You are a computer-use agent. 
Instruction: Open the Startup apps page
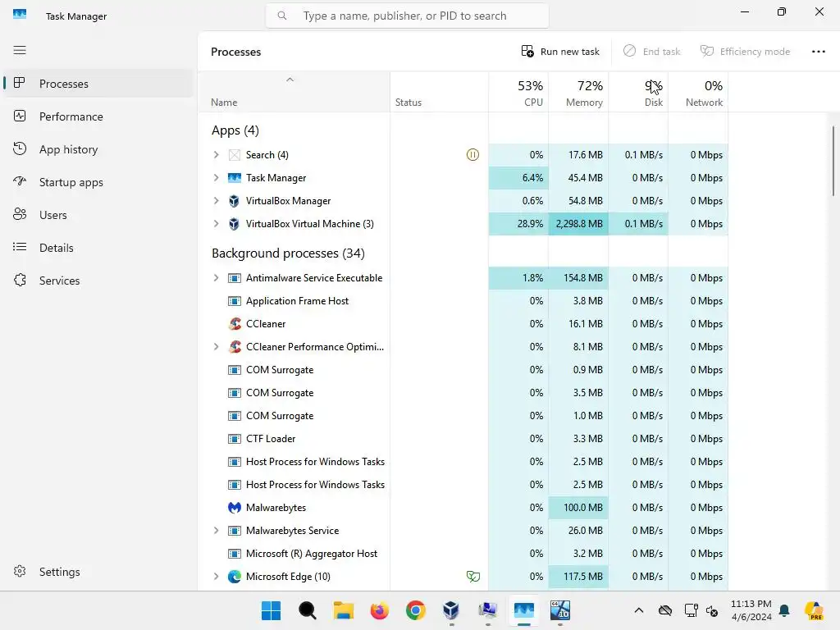point(98,182)
